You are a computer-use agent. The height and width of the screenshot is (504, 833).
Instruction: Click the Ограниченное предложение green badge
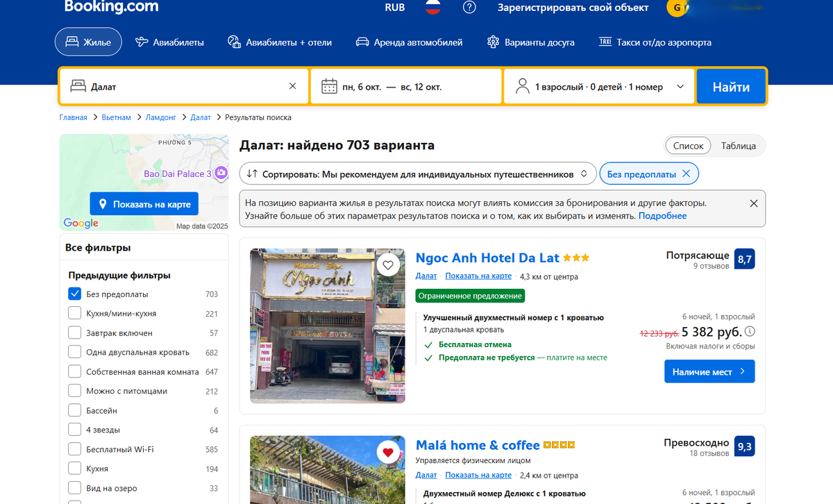[470, 296]
